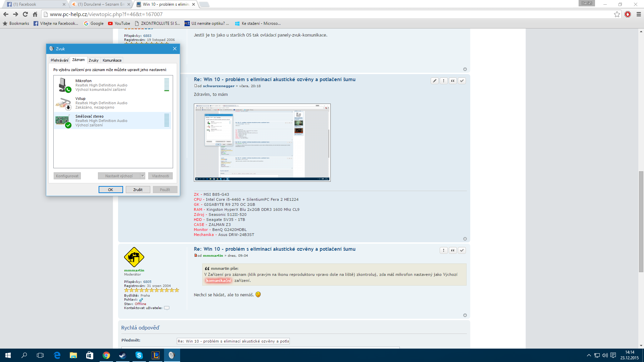Expand the Nastavit výchozí dropdown arrow
The height and width of the screenshot is (362, 644).
[143, 176]
